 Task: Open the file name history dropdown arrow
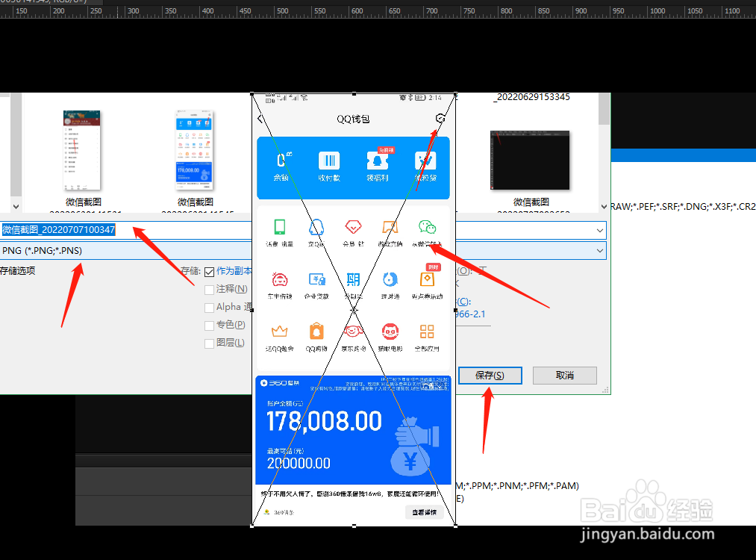pos(600,231)
